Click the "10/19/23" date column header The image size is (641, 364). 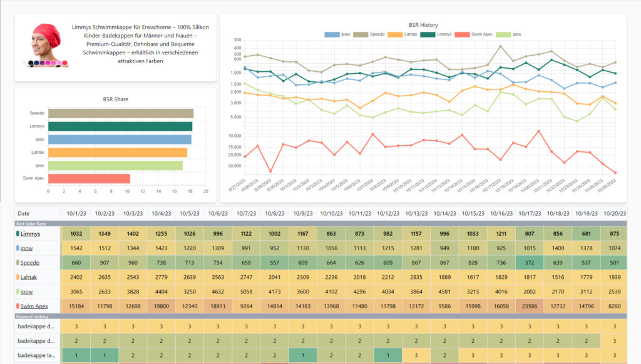tap(586, 213)
